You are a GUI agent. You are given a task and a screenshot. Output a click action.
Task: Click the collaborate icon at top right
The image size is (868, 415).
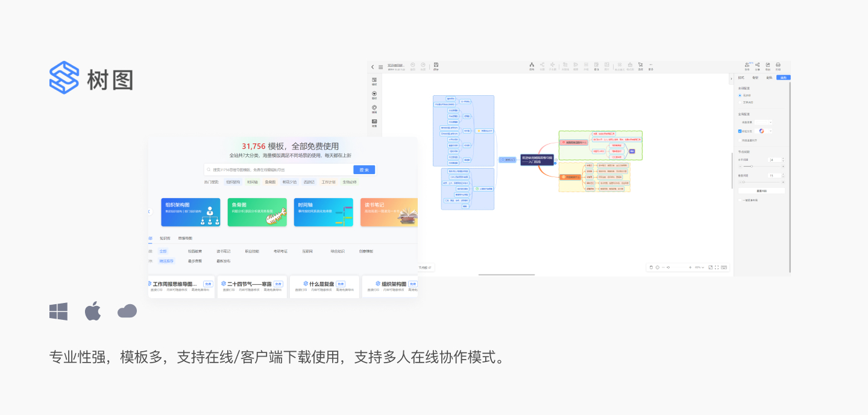coord(747,66)
